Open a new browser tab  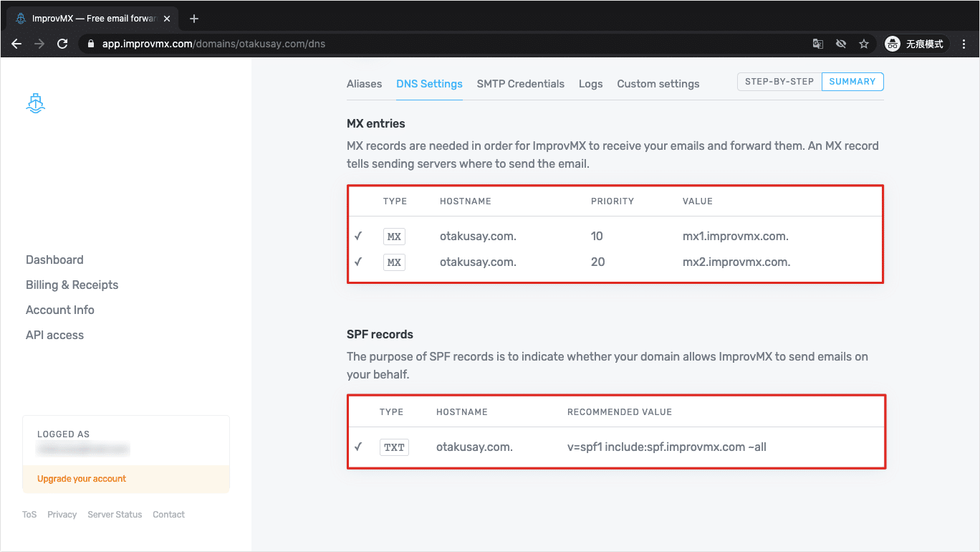194,19
